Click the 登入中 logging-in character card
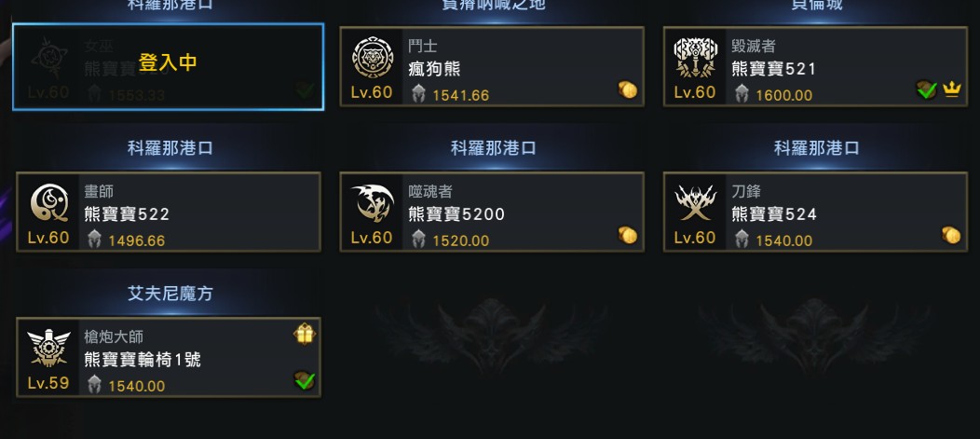Image resolution: width=980 pixels, height=439 pixels. 168,67
